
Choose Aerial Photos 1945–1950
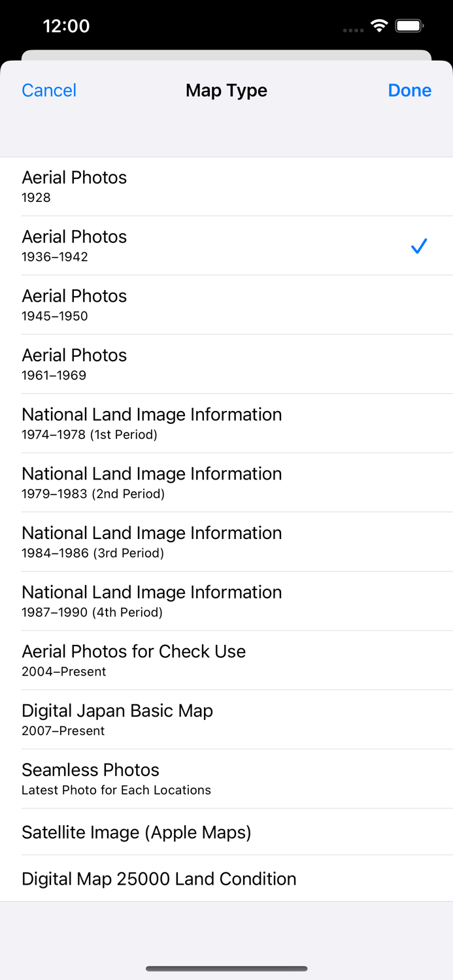226,304
